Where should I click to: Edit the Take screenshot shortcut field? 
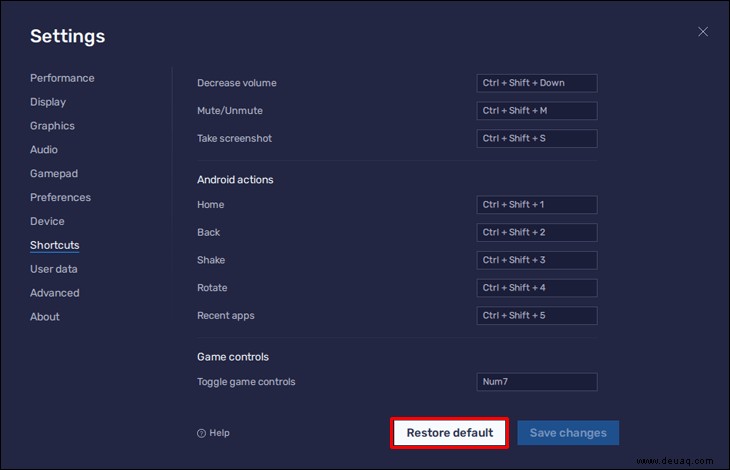[x=537, y=138]
